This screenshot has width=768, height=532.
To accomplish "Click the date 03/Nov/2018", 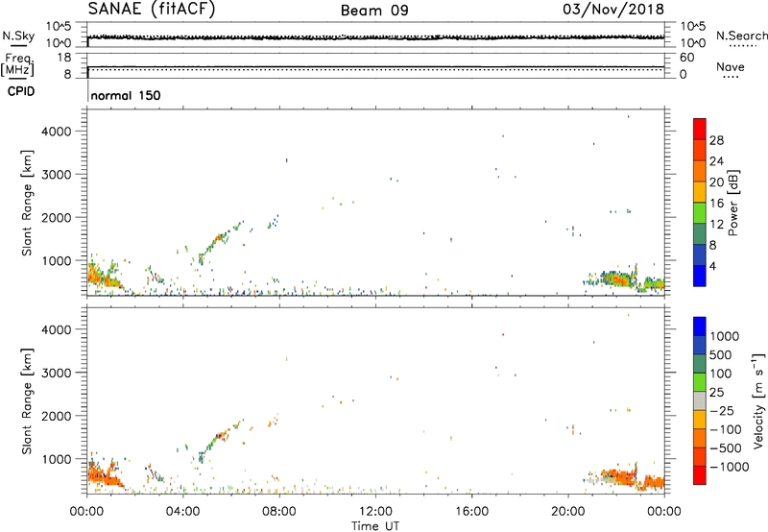I will [x=613, y=10].
